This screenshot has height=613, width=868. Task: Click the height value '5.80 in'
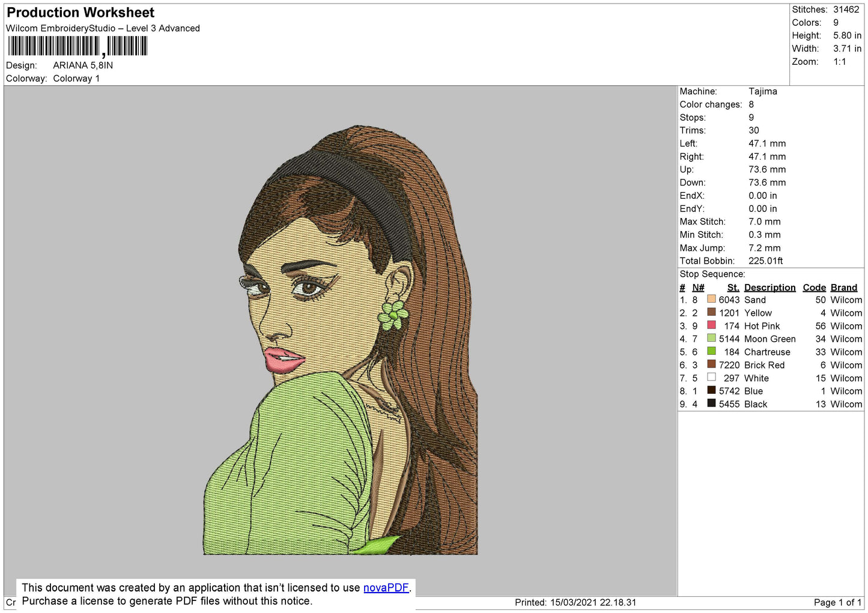pos(847,35)
